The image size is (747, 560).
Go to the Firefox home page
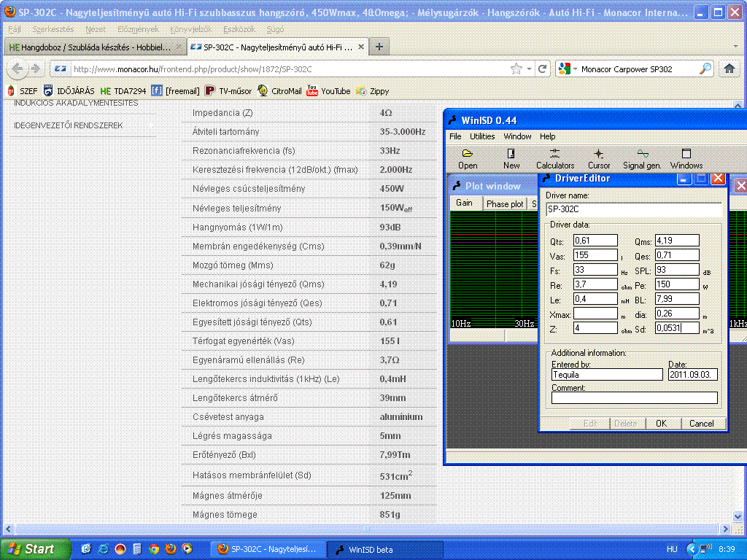pyautogui.click(x=728, y=69)
